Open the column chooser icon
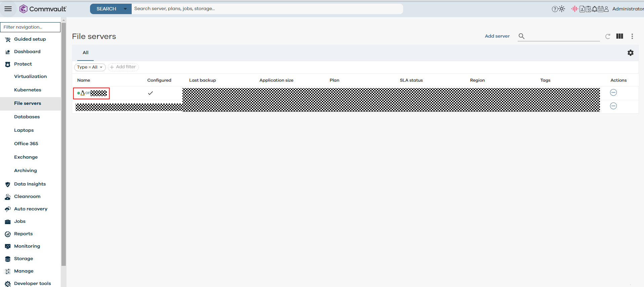Viewport: 644px width, 287px height. pyautogui.click(x=619, y=36)
